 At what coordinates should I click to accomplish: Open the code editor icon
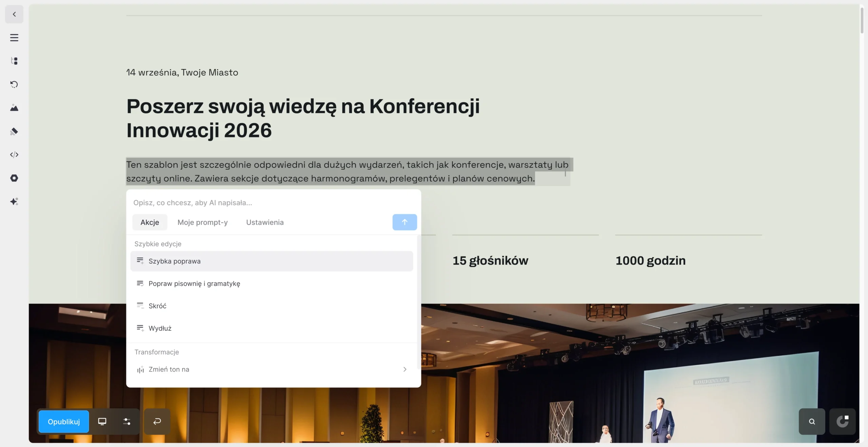(14, 155)
